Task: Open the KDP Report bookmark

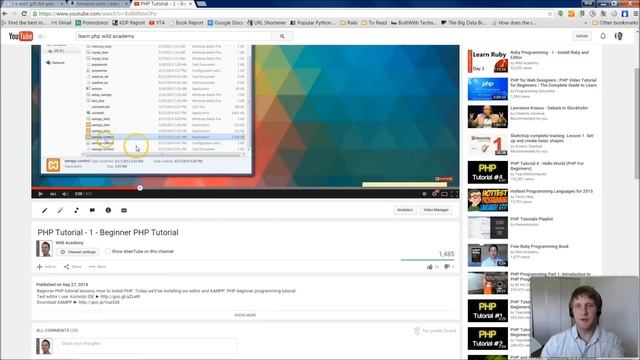Action: click(129, 23)
